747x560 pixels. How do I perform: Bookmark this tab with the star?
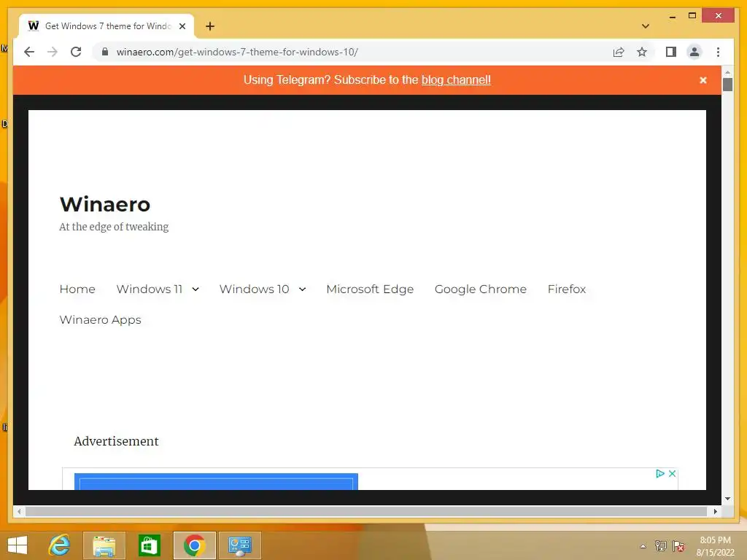coord(642,52)
